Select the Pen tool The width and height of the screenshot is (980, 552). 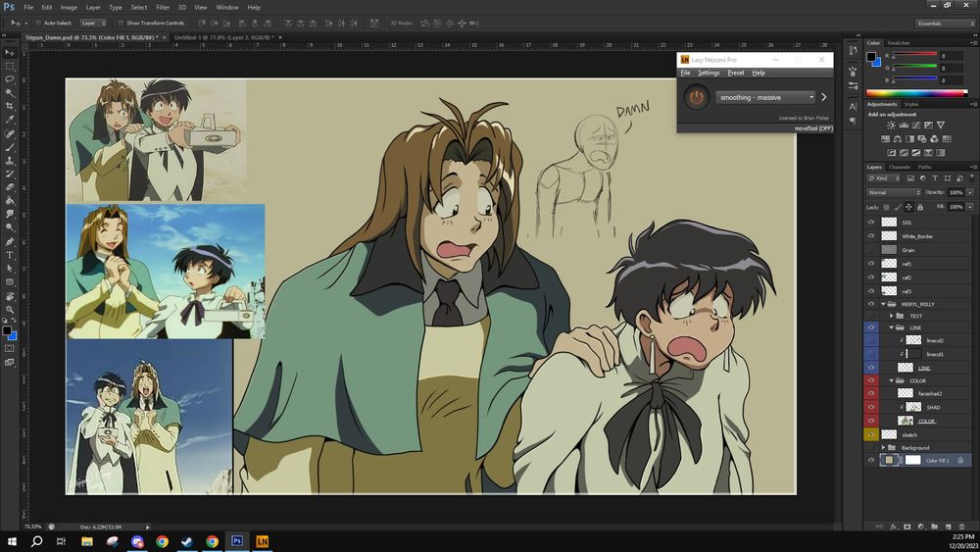coord(10,241)
